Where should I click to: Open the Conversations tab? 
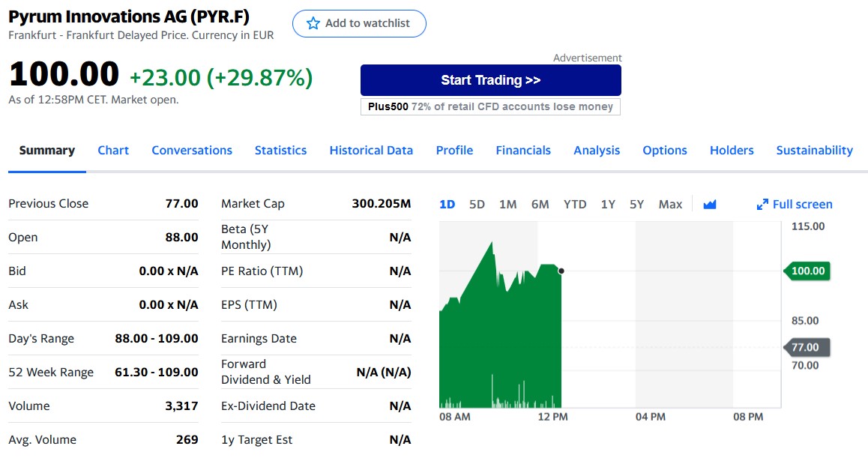pos(192,150)
